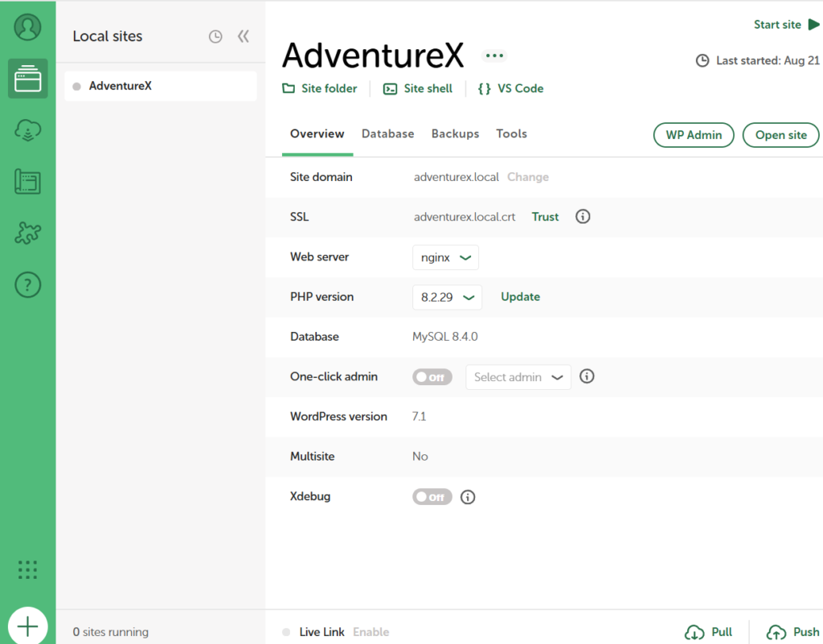The image size is (823, 644).
Task: Click the Pull cloud download icon
Action: click(x=694, y=633)
